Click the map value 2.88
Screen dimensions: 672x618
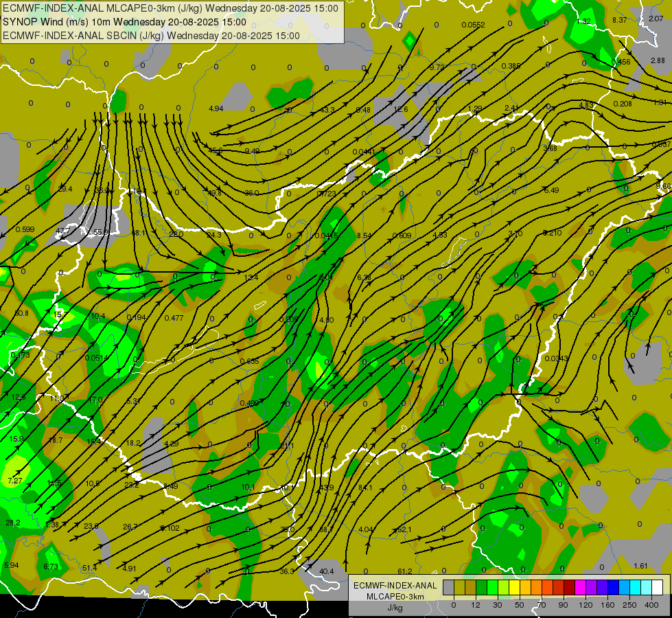coord(658,60)
